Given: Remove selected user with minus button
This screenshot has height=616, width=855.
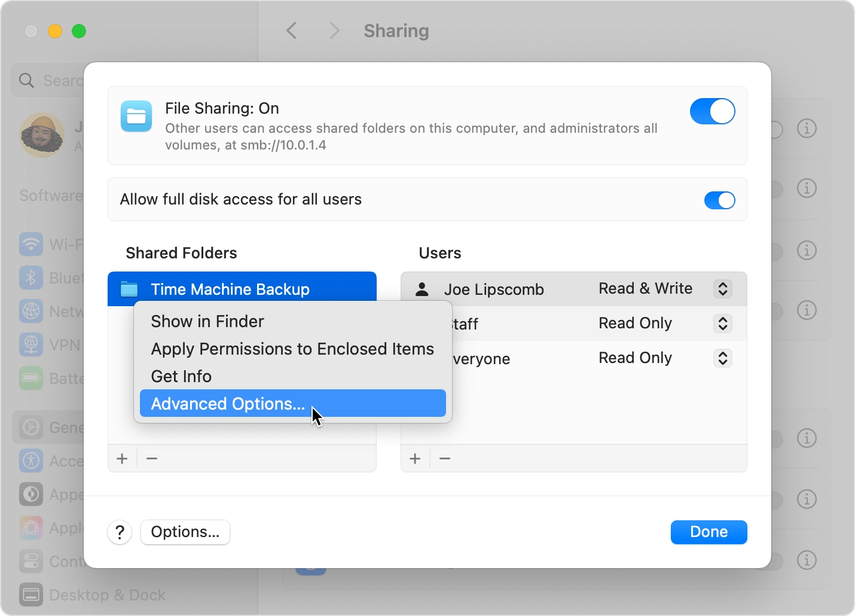Looking at the screenshot, I should [x=445, y=459].
